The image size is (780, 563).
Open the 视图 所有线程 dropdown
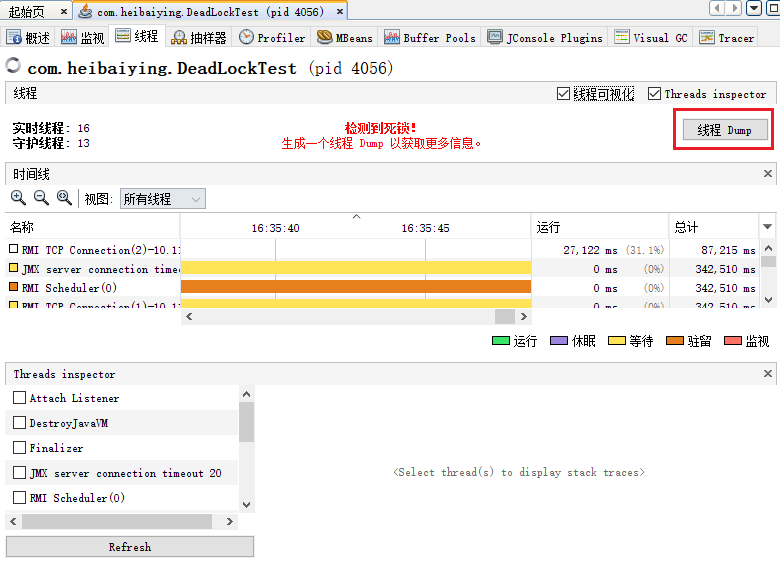point(162,199)
